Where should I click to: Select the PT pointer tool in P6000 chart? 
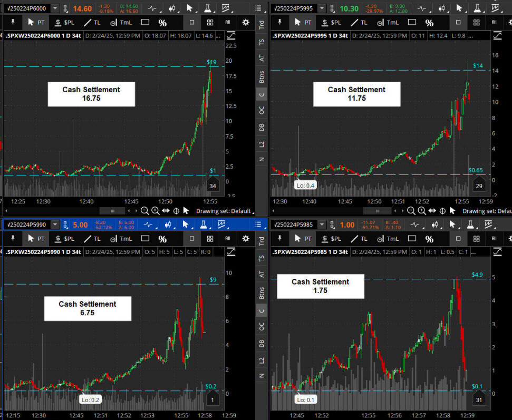click(36, 22)
